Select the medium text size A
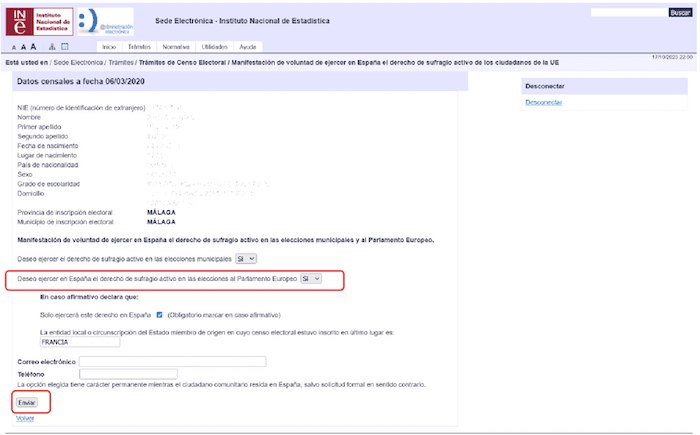Image resolution: width=700 pixels, height=435 pixels. tap(23, 47)
